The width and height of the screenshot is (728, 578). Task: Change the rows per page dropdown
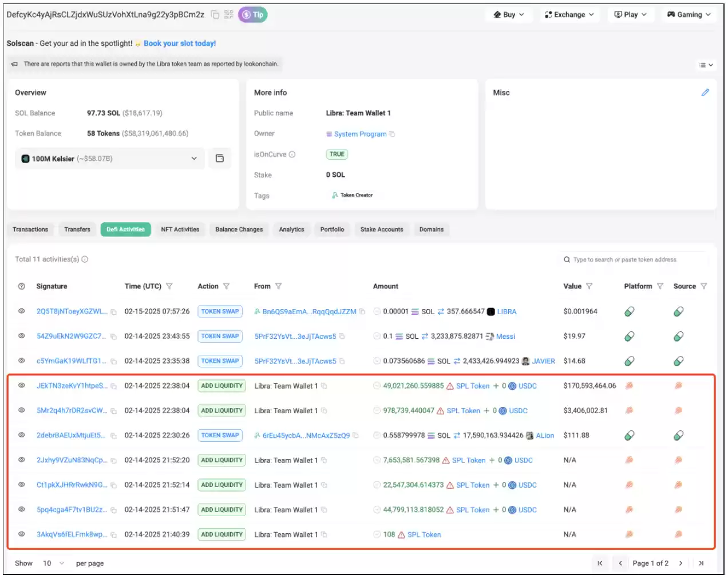click(x=54, y=563)
